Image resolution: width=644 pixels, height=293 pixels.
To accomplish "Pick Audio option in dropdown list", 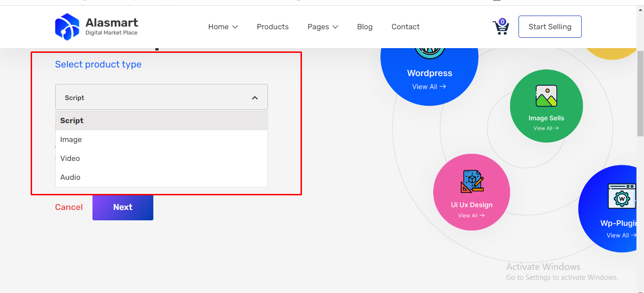I will click(x=70, y=177).
